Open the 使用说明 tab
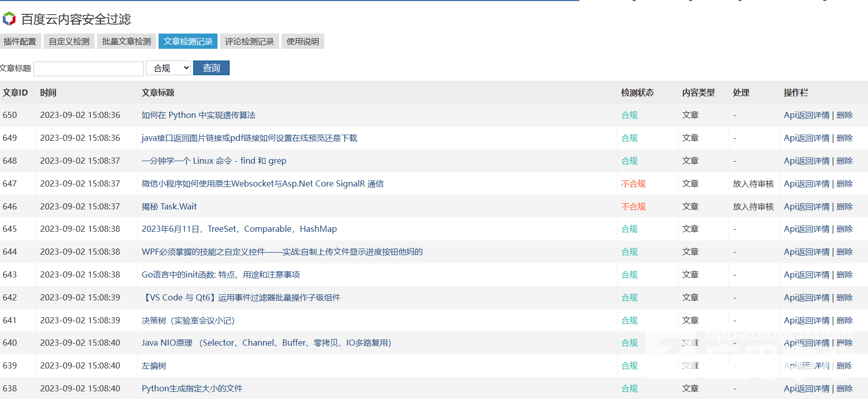 [303, 42]
